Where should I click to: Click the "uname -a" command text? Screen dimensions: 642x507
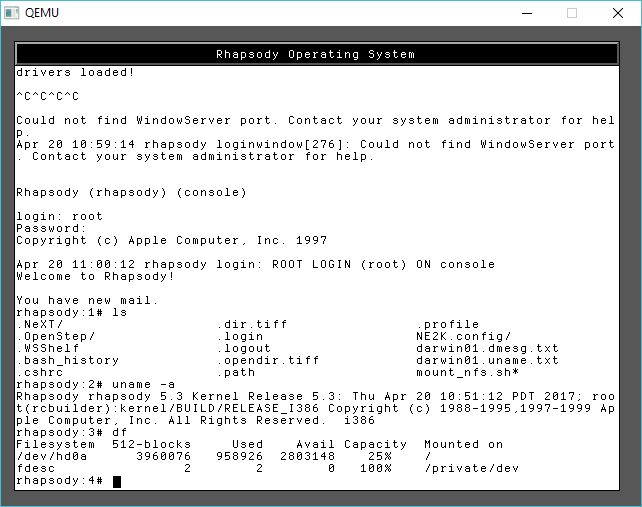(x=135, y=385)
